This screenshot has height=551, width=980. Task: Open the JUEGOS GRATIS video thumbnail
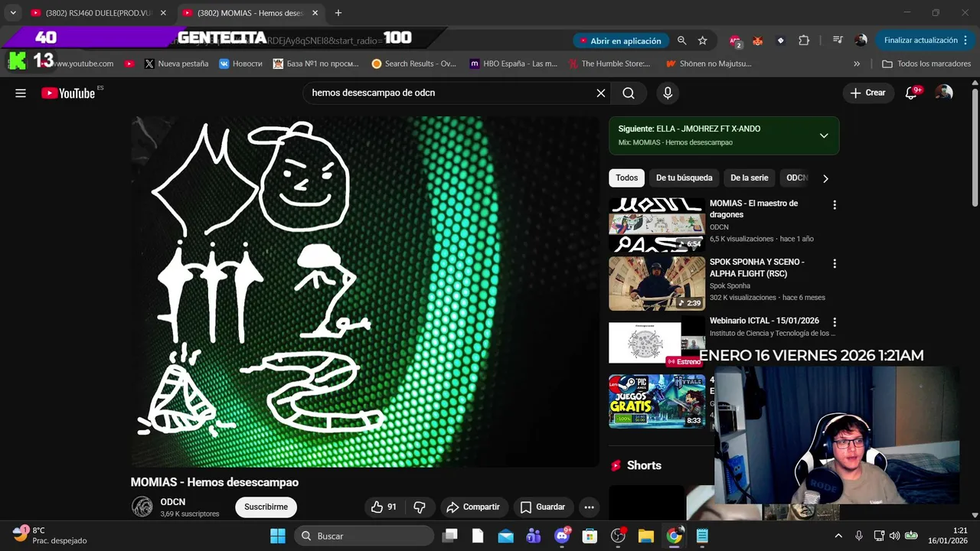[657, 401]
